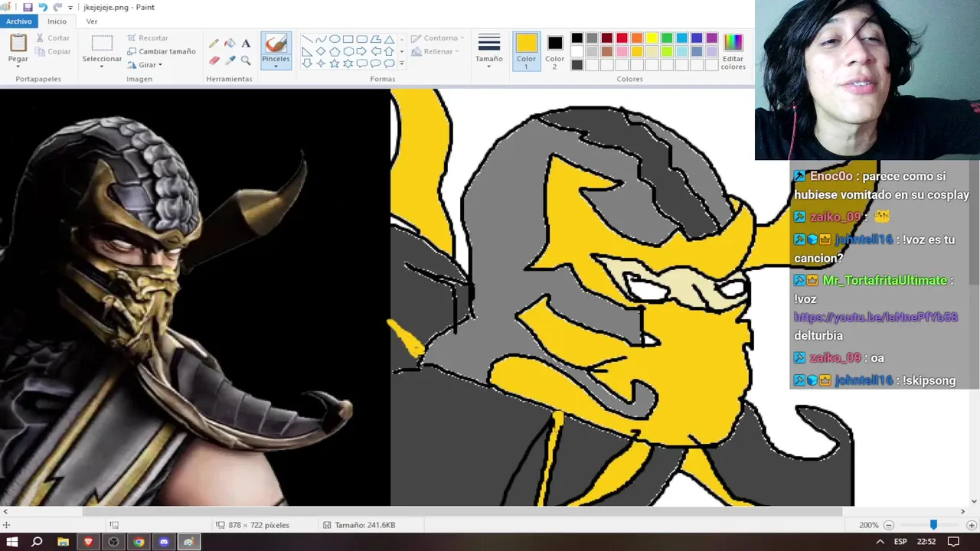Select the Color picker eyedropper tool
Screen dimensions: 980x551
pos(230,60)
